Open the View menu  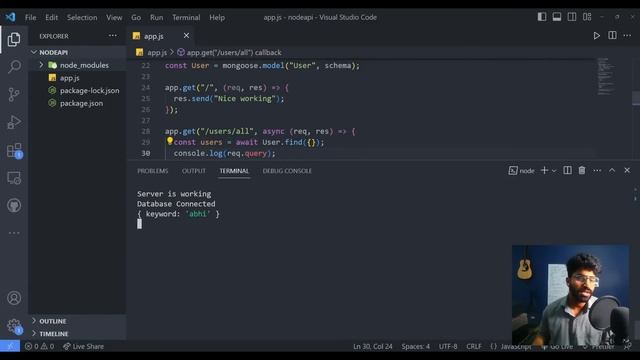coord(114,17)
